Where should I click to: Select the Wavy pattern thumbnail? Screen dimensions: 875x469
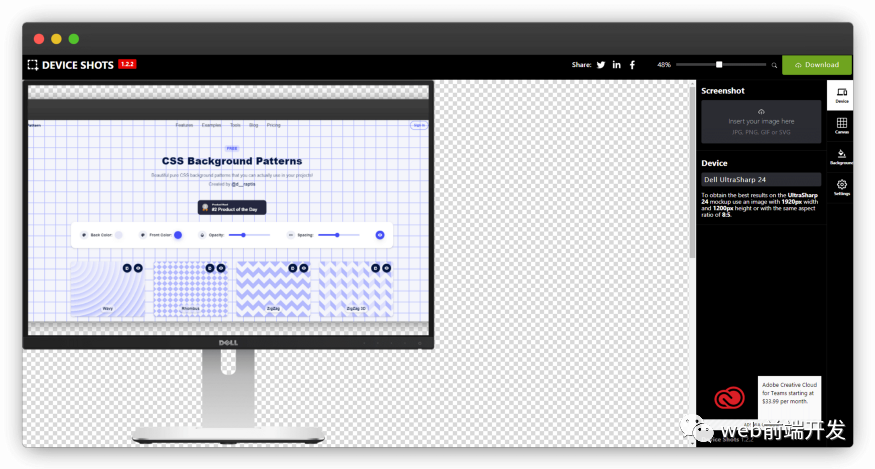tap(107, 289)
